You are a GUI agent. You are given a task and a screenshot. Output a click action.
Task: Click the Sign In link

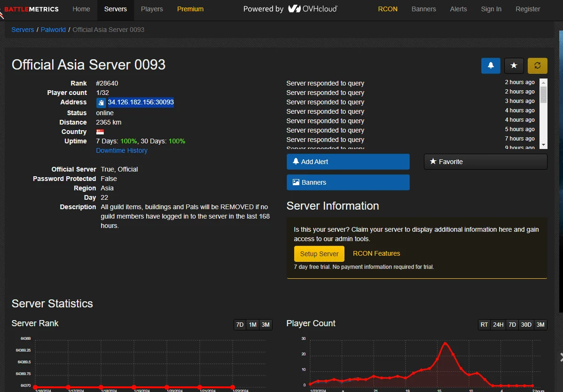point(491,9)
